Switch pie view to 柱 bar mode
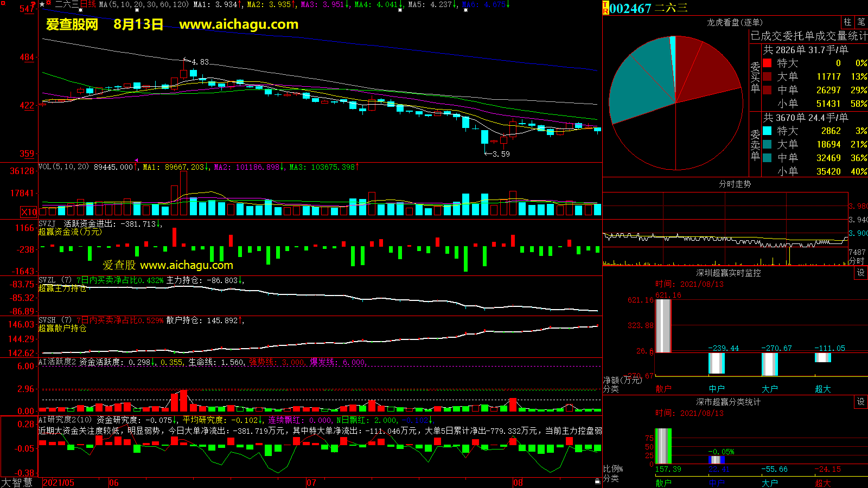The width and height of the screenshot is (868, 488). (x=847, y=22)
